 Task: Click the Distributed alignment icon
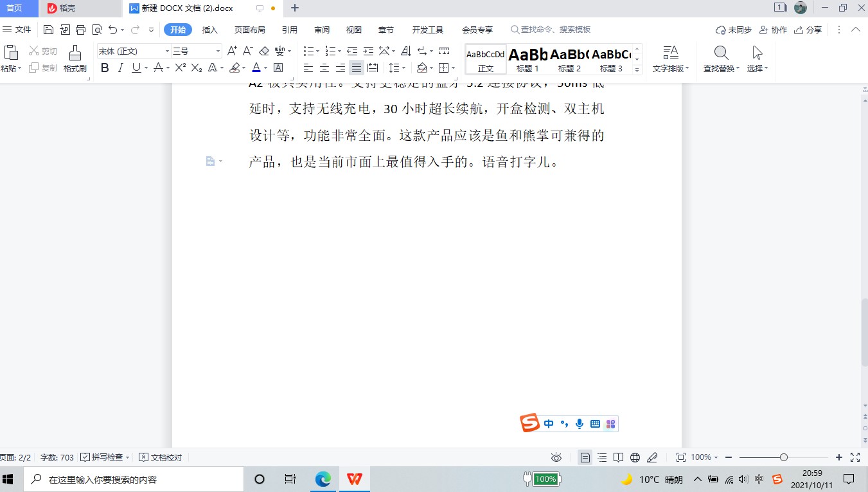373,68
